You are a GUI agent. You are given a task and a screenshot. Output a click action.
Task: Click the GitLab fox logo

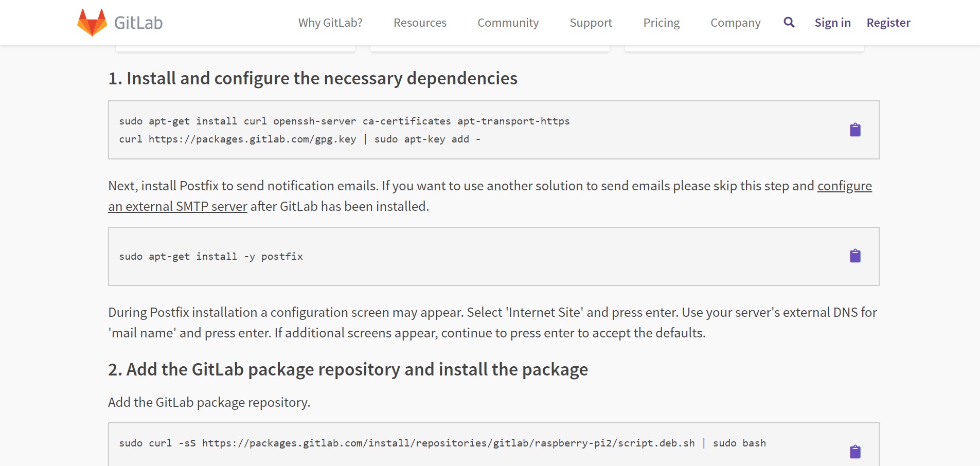point(92,23)
